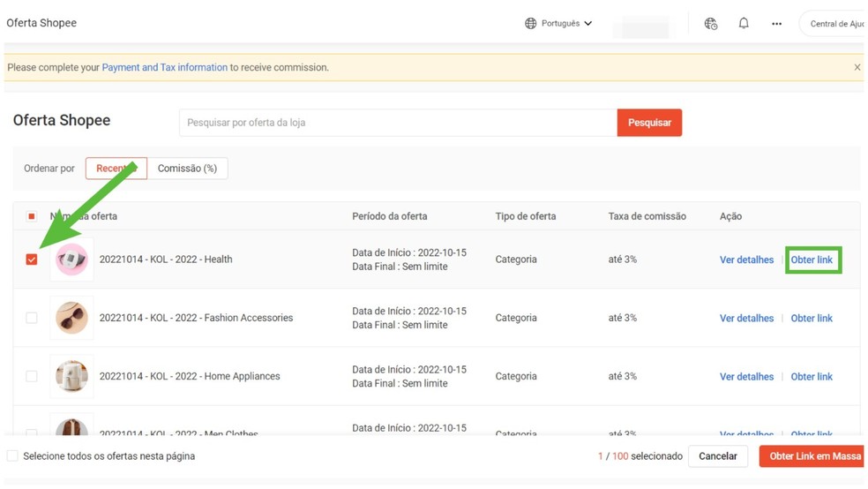
Task: Open Central de Ajuda
Action: 833,24
